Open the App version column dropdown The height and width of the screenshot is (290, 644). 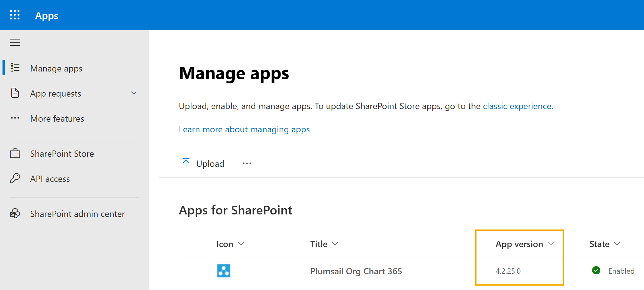tap(551, 244)
